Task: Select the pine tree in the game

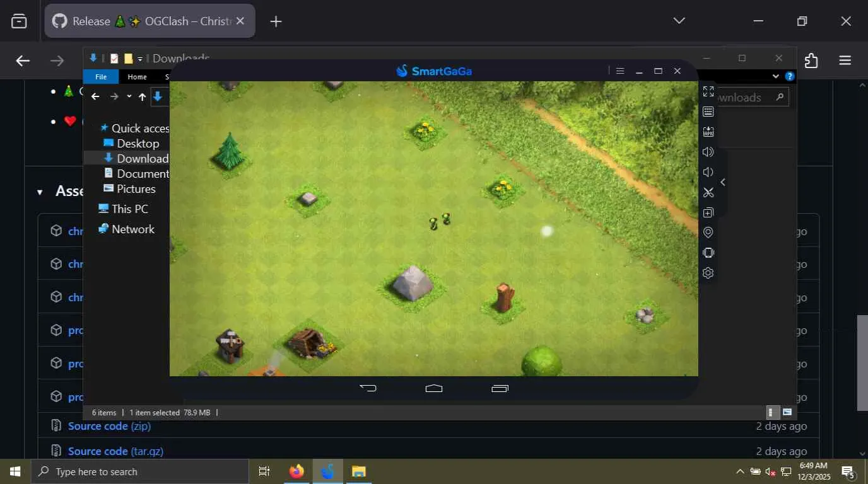Action: tap(229, 151)
